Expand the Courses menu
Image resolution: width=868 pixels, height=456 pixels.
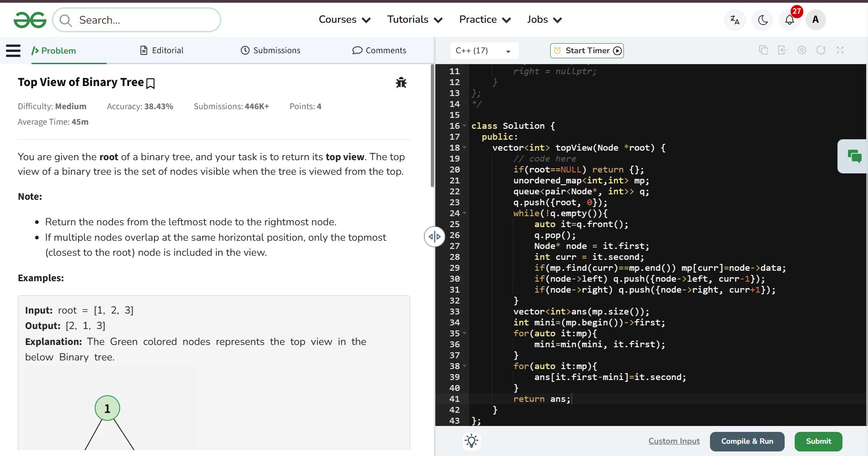click(344, 20)
